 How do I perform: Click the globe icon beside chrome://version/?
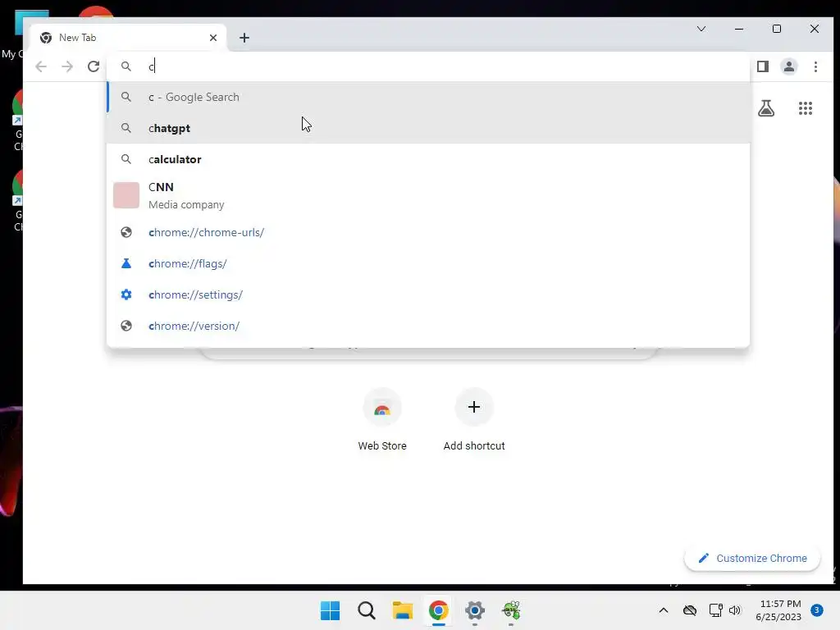[126, 326]
